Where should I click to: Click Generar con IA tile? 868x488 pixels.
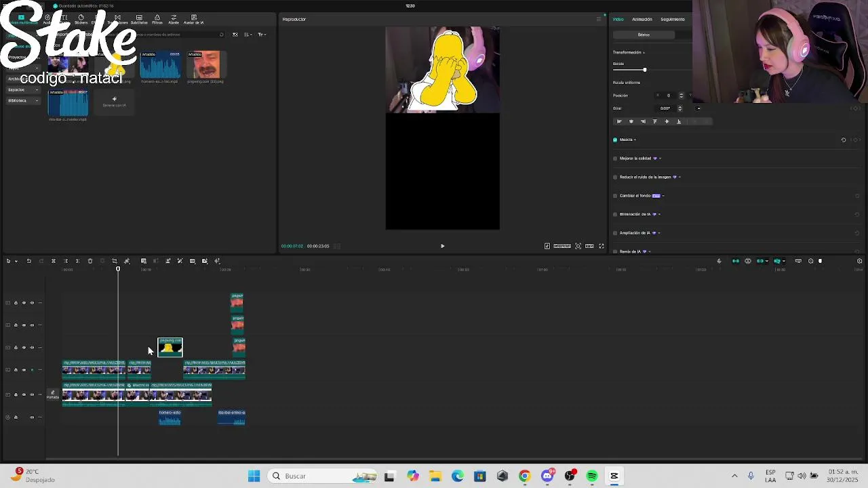[x=114, y=102]
